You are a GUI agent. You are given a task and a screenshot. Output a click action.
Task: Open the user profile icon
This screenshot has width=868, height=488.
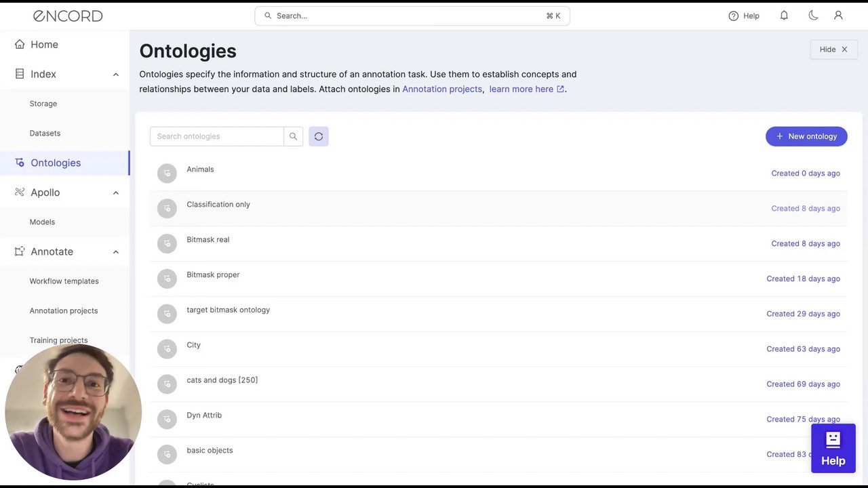(x=838, y=16)
